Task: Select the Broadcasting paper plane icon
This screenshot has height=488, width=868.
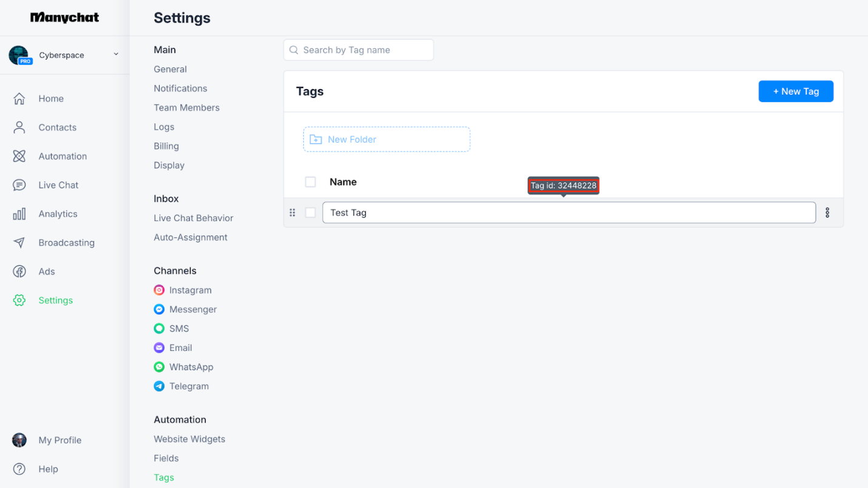Action: (x=19, y=243)
